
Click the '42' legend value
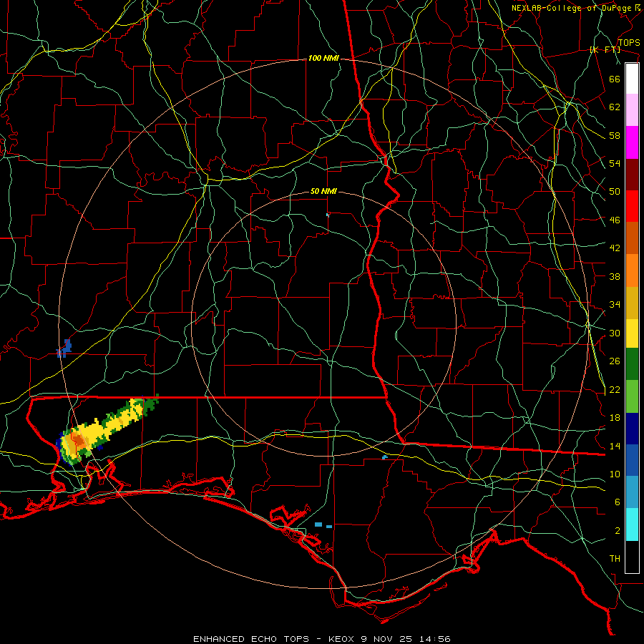coord(615,248)
